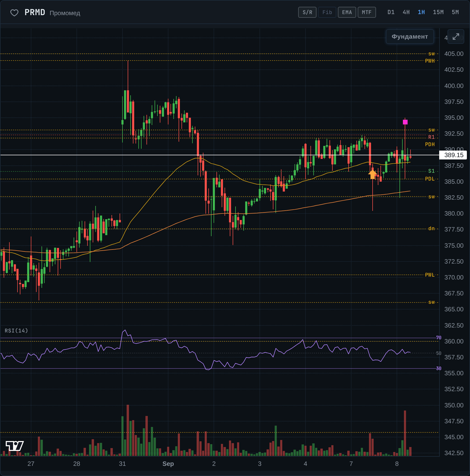470x476 pixels.
Task: Click the 380.00 price axis label
Action: tap(454, 213)
